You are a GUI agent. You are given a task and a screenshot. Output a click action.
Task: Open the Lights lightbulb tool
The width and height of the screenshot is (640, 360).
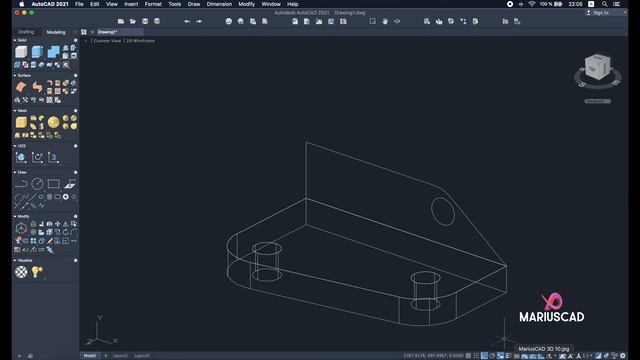[37, 272]
